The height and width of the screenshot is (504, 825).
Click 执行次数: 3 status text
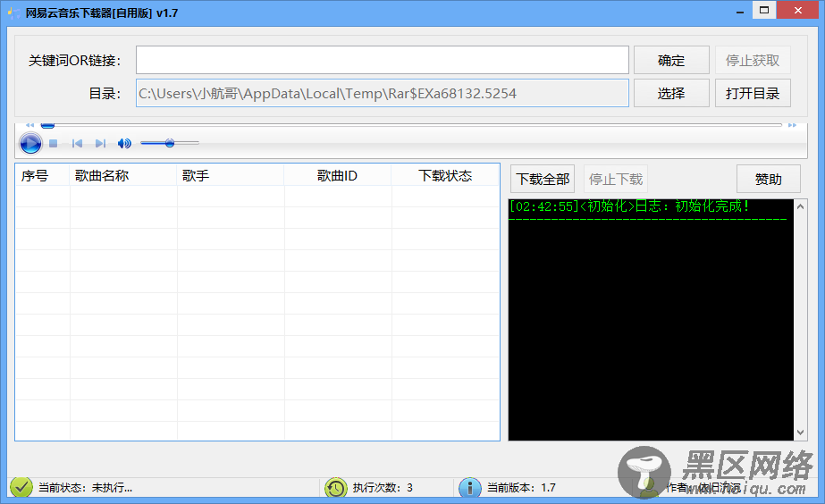[383, 488]
